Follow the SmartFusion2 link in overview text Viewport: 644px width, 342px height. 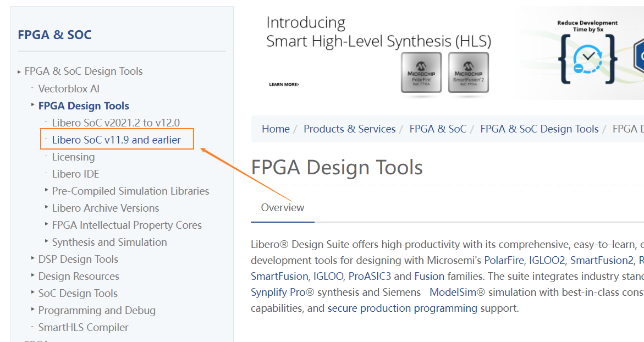point(602,260)
